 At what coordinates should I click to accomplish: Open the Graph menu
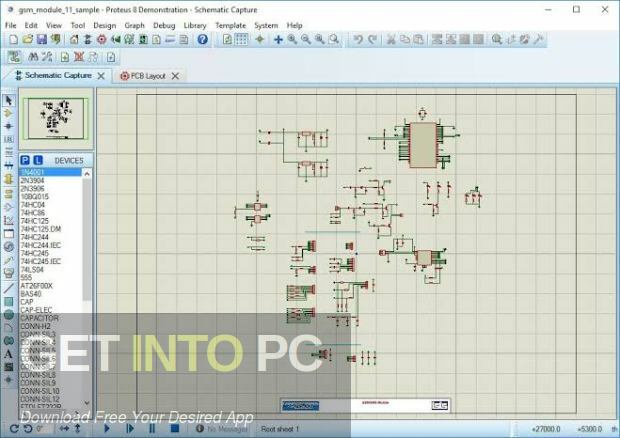(x=134, y=25)
